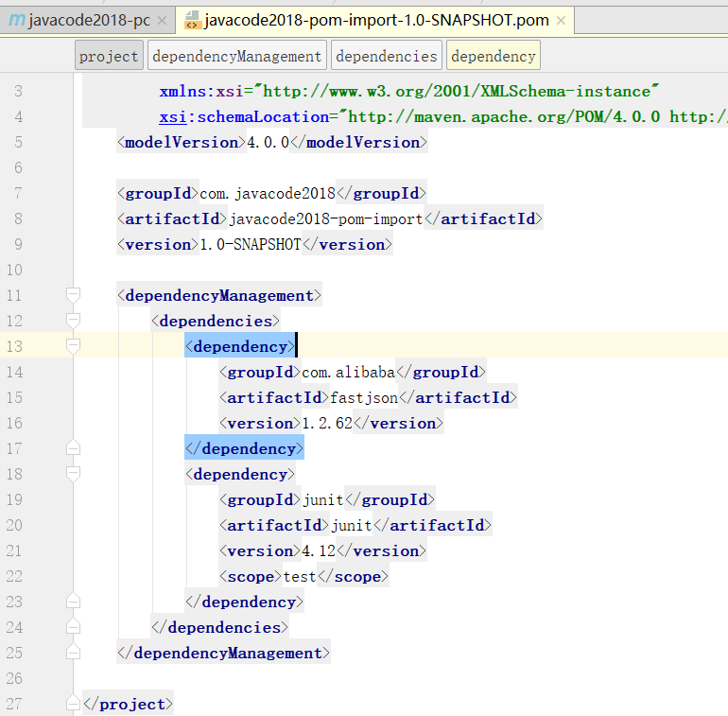Click the fold marker beside closing project tag

74,704
